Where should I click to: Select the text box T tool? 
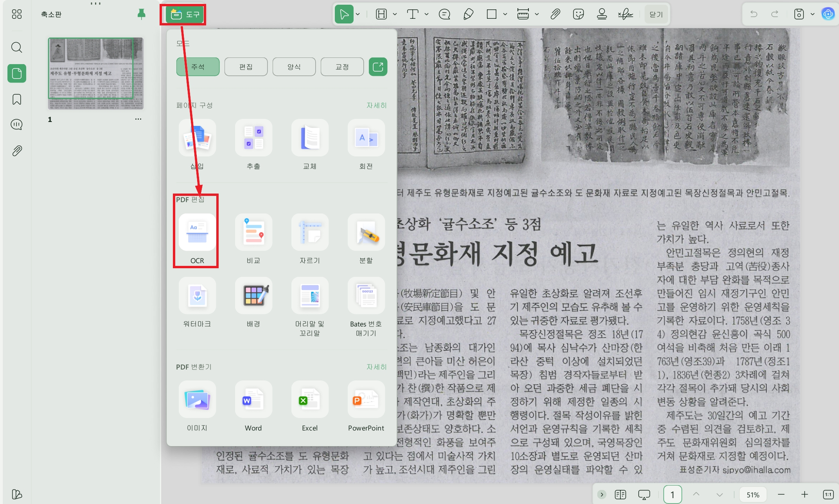[413, 14]
